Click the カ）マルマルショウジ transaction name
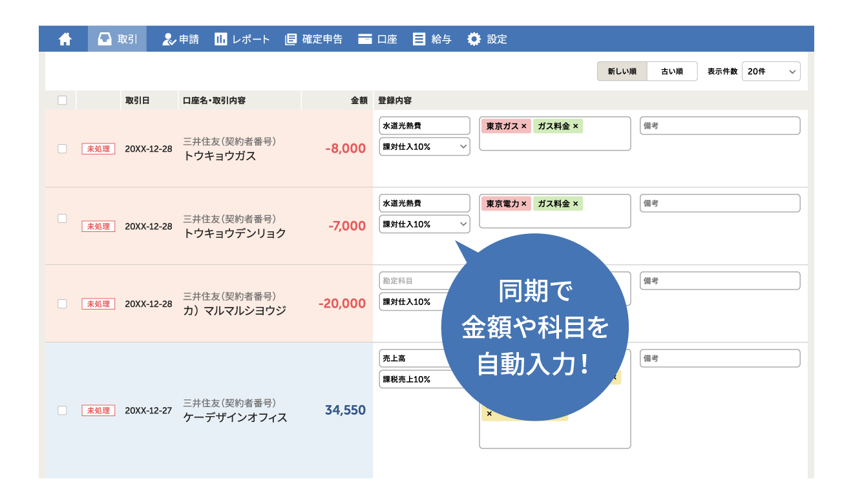This screenshot has height=504, width=853. [x=235, y=311]
